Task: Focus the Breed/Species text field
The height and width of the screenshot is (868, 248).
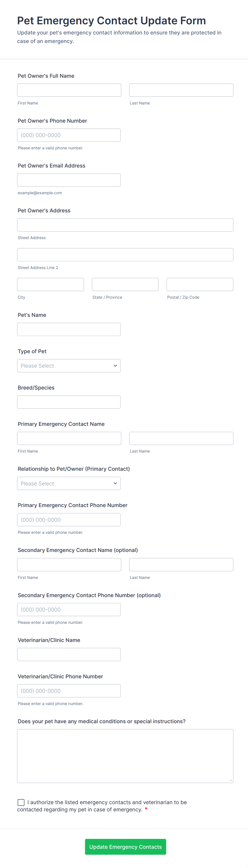Action: (x=69, y=402)
